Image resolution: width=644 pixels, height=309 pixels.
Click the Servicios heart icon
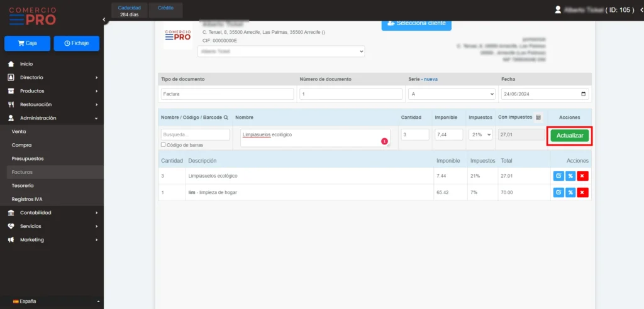[11, 227]
